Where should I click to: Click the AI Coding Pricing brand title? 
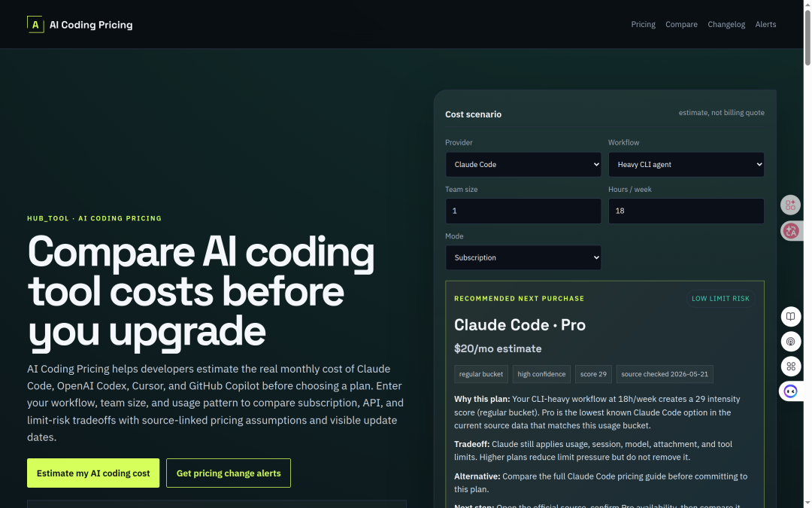(91, 25)
